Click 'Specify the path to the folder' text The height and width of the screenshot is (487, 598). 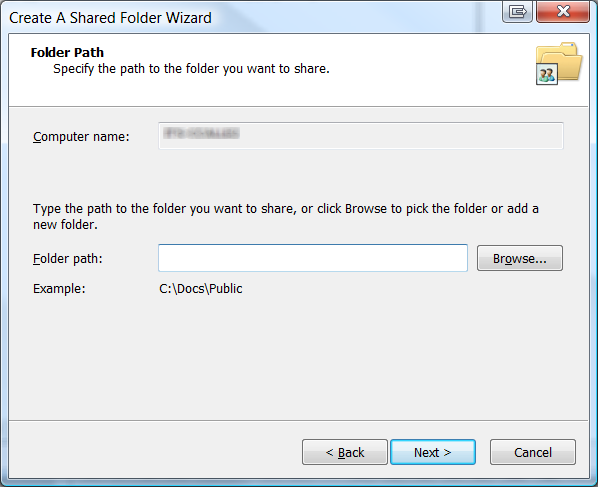point(191,69)
